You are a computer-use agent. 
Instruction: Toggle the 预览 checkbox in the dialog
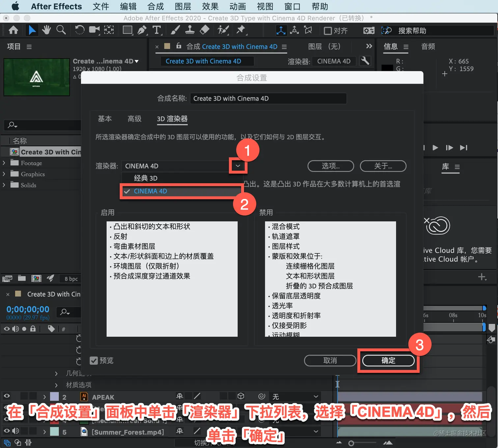[94, 361]
